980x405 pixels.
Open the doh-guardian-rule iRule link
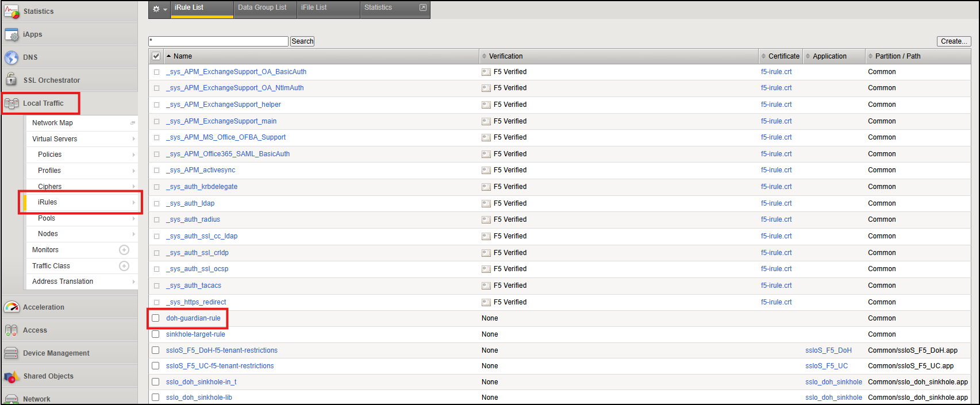pyautogui.click(x=193, y=318)
